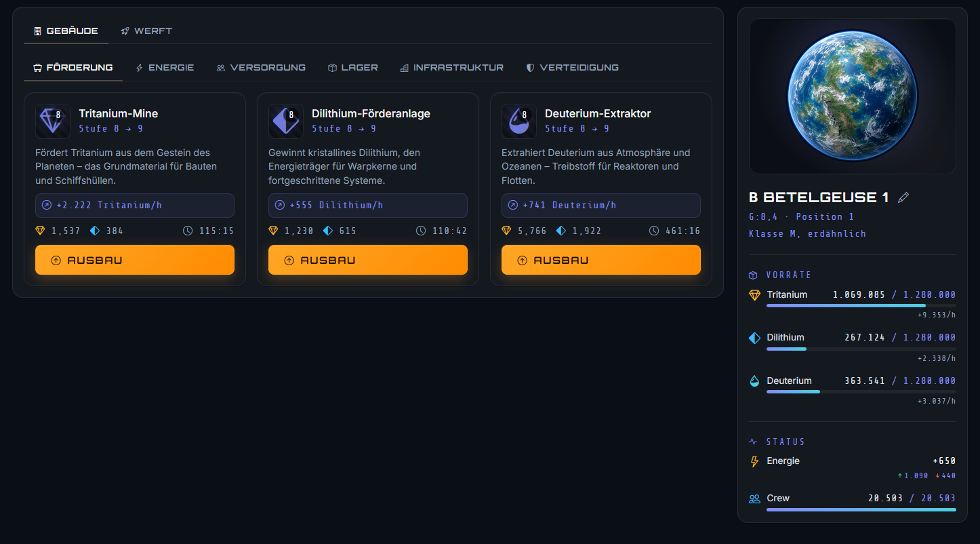Switch to the Energie category tab
The height and width of the screenshot is (544, 980).
(x=165, y=68)
